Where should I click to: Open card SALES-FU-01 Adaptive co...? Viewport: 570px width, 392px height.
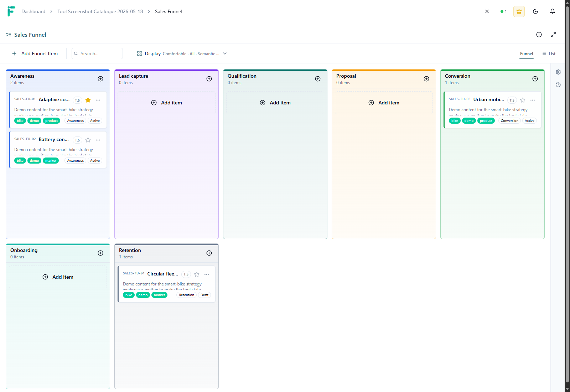pyautogui.click(x=58, y=109)
